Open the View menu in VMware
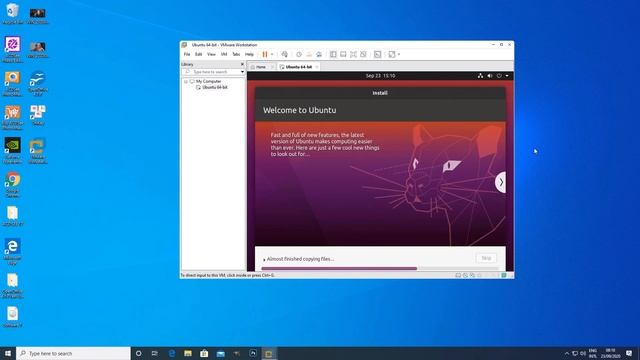 [x=211, y=54]
